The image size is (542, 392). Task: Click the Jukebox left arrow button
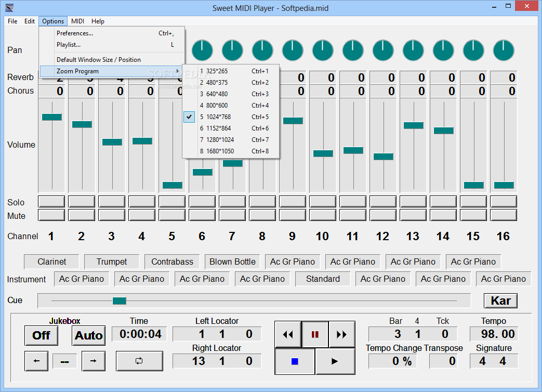tap(36, 361)
